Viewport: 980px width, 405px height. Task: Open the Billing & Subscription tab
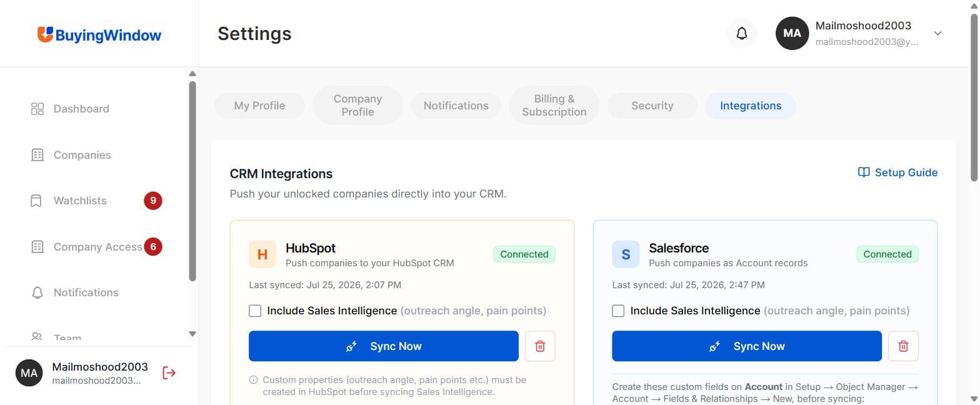point(554,106)
